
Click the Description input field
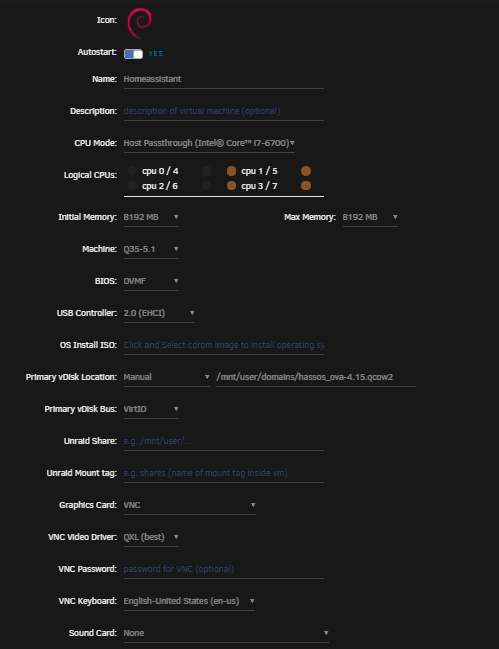223,111
